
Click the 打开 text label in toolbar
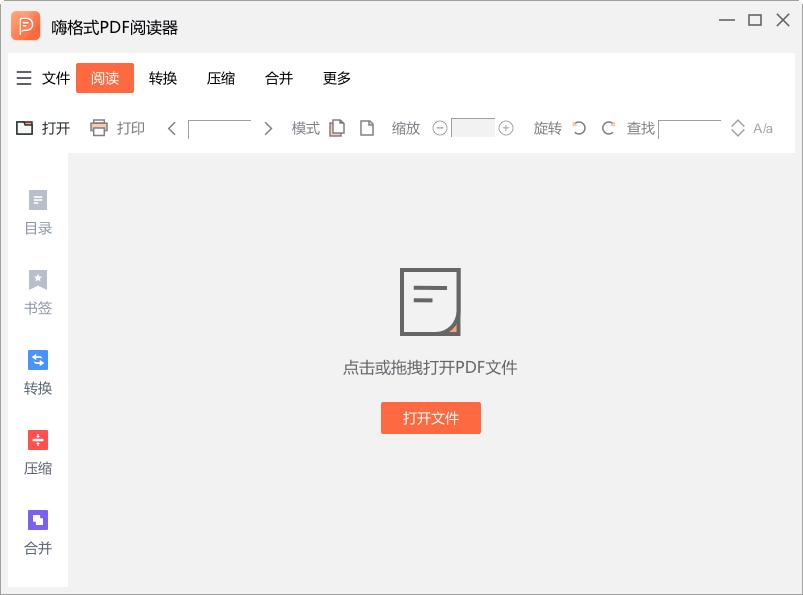coord(56,128)
